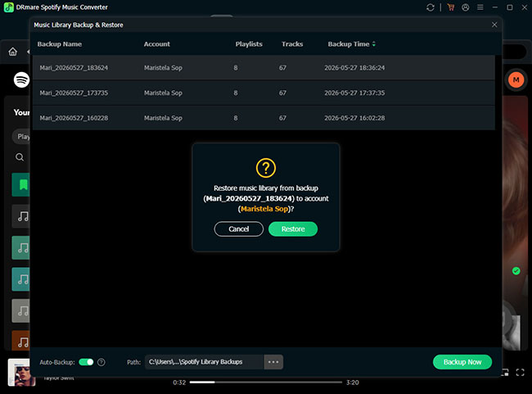The image size is (532, 394).
Task: Toggle fullscreen icon at bottom right
Action: (520, 372)
